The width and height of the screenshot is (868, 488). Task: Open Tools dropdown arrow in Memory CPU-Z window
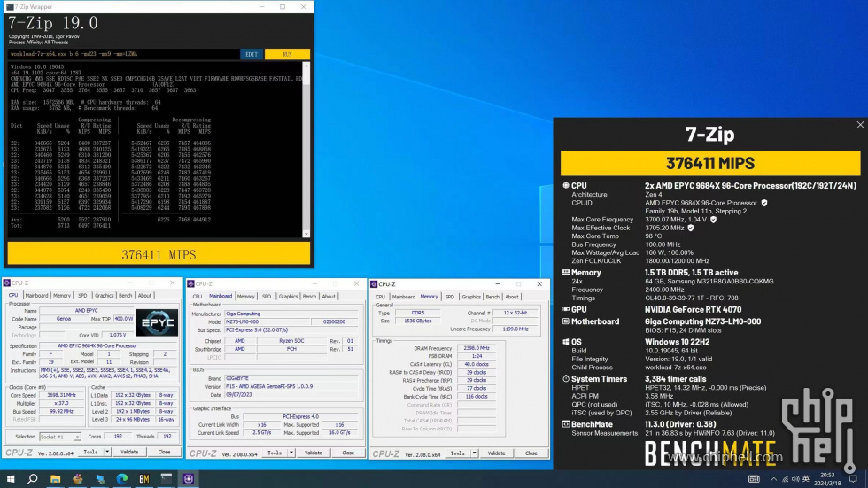coord(474,453)
